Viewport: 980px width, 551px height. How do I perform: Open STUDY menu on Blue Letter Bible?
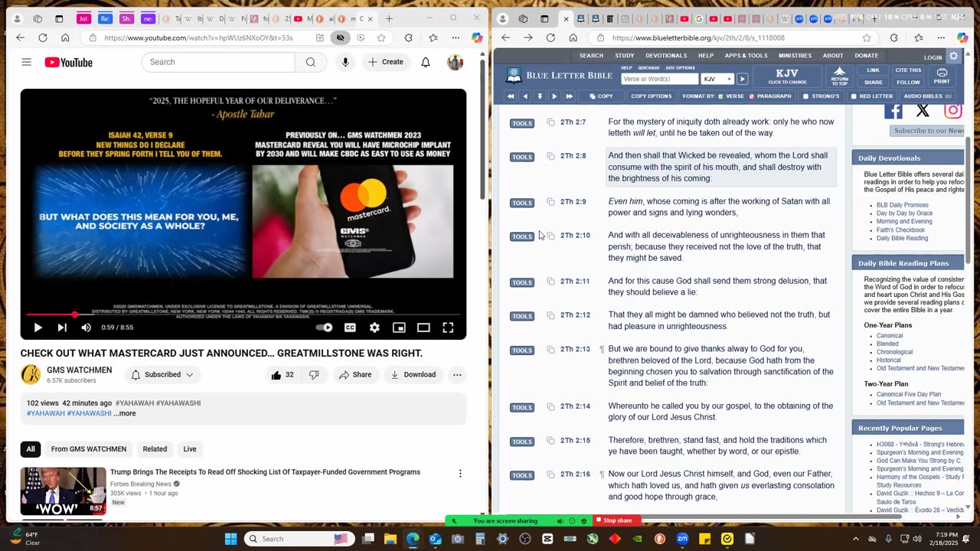point(625,56)
